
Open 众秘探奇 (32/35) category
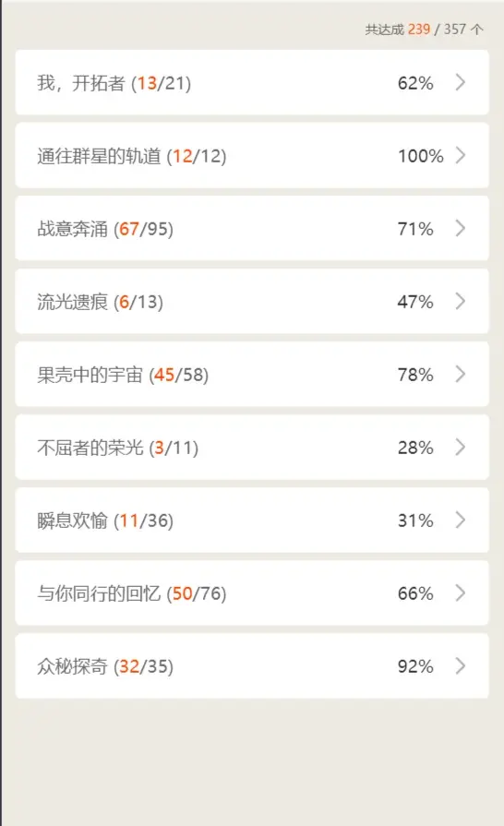click(x=252, y=665)
